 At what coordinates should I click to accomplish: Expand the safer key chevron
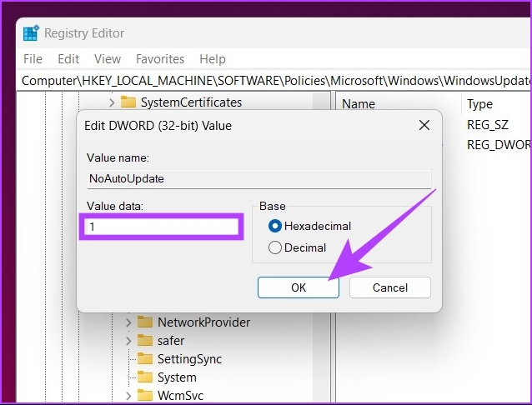[x=128, y=341]
